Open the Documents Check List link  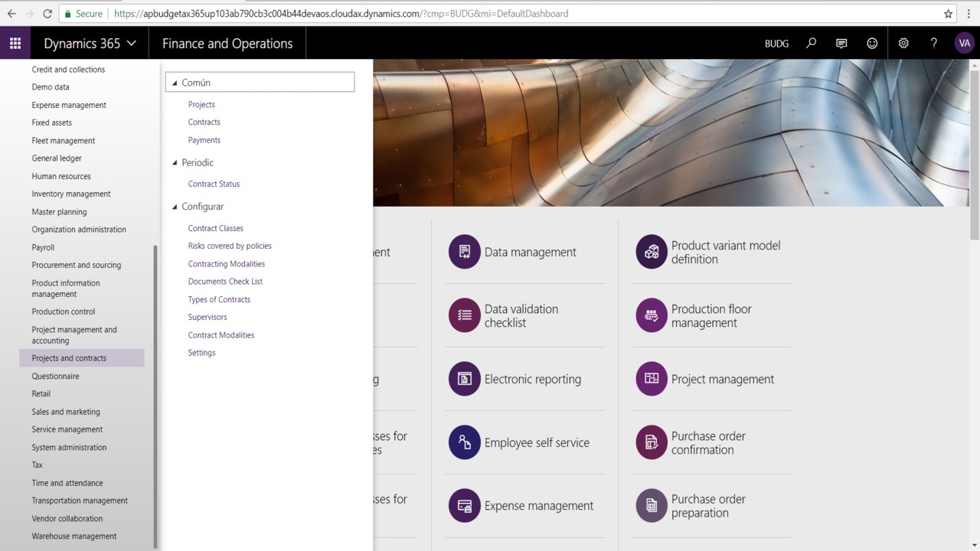225,282
